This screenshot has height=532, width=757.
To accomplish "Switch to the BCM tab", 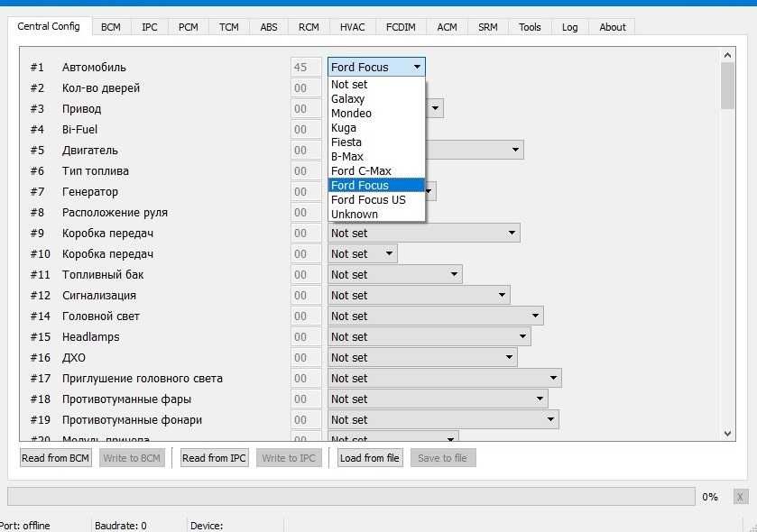I will (111, 27).
